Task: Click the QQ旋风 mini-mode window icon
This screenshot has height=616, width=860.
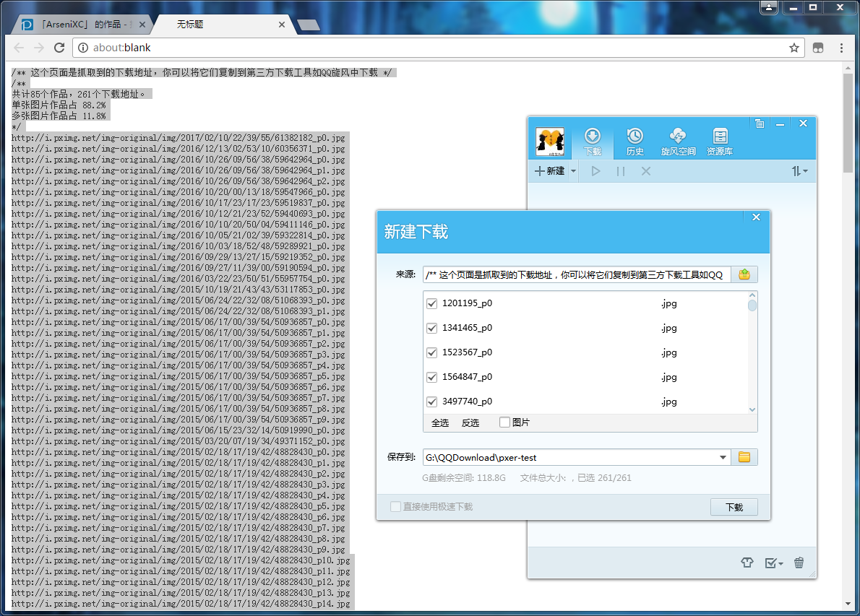Action: [x=760, y=124]
